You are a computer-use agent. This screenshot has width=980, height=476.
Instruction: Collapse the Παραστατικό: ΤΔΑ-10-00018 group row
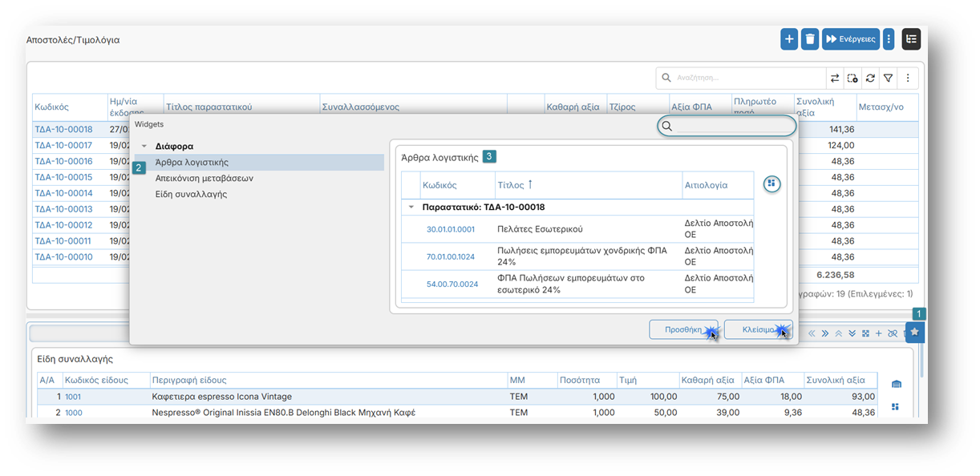pos(411,207)
